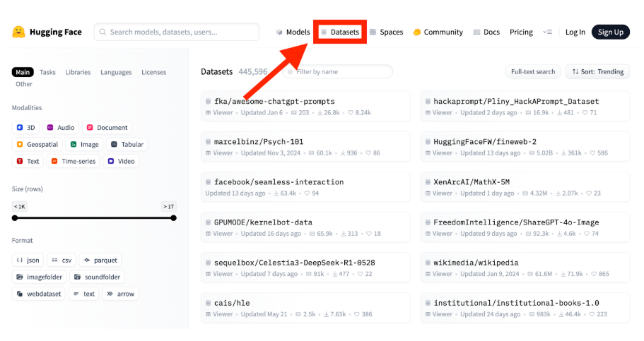
Task: Choose the arrow format chip
Action: [120, 294]
